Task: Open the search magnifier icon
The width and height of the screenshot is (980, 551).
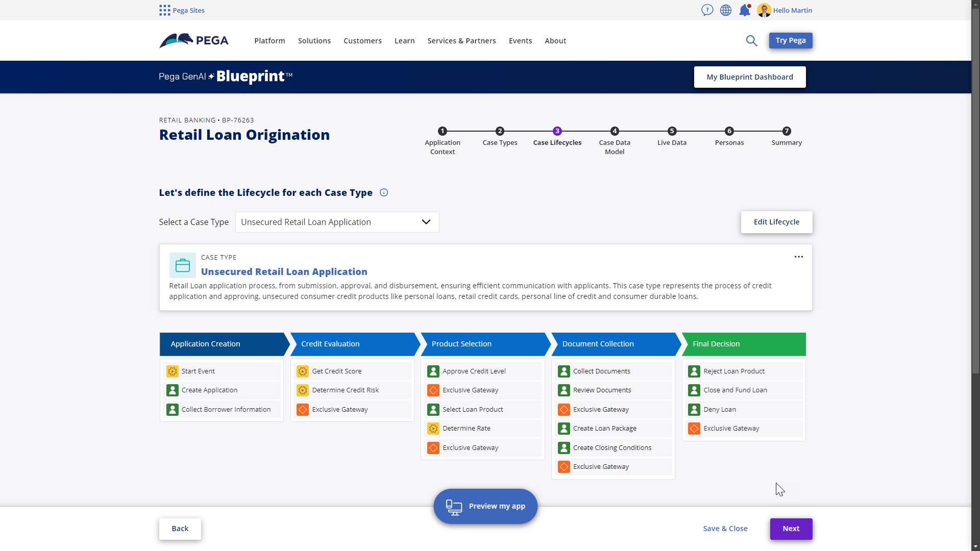Action: 751,41
